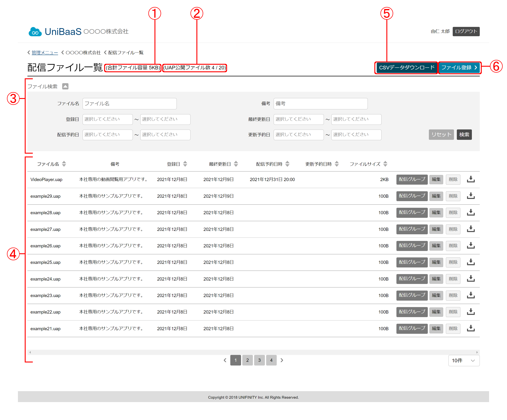Click the UniBaaS cloud logo

(x=35, y=32)
